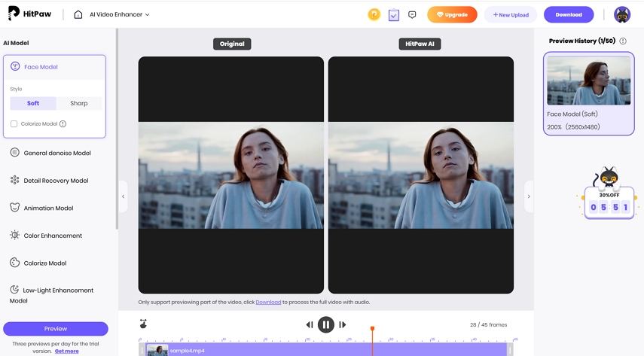Open the Download link in the notice
The height and width of the screenshot is (356, 644).
pos(268,303)
